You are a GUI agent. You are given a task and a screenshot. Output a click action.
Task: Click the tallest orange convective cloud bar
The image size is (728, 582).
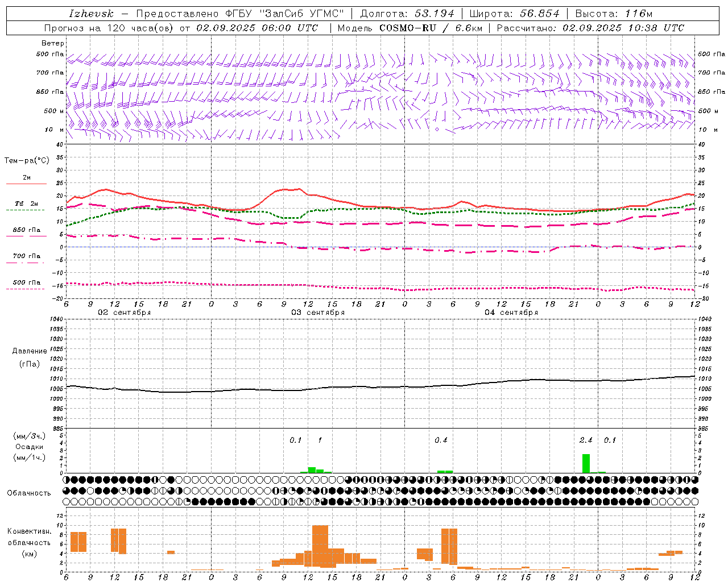coord(320,546)
